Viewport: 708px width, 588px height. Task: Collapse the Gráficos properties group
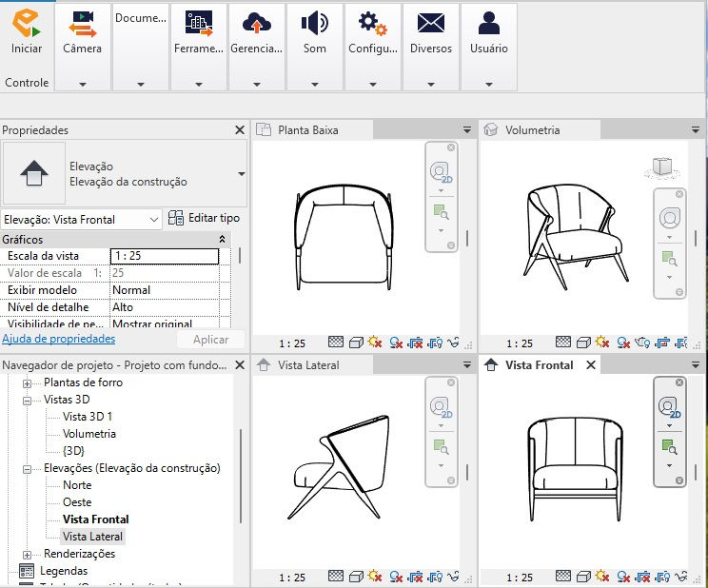[222, 239]
